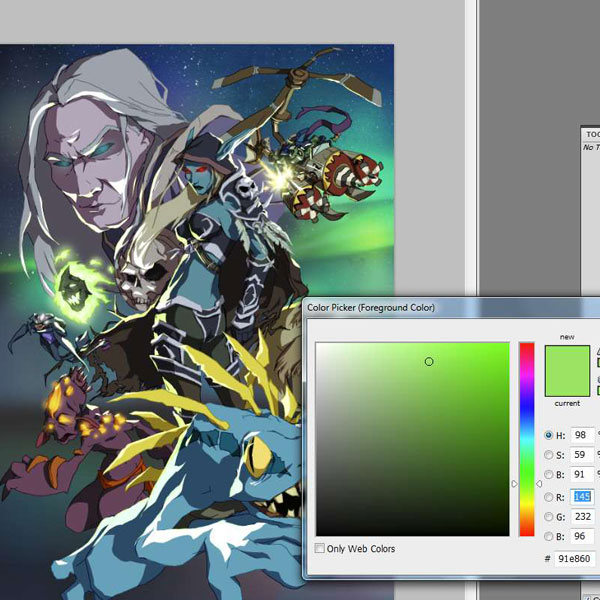Select the blue B radio button
The image size is (600, 600).
pos(548,536)
